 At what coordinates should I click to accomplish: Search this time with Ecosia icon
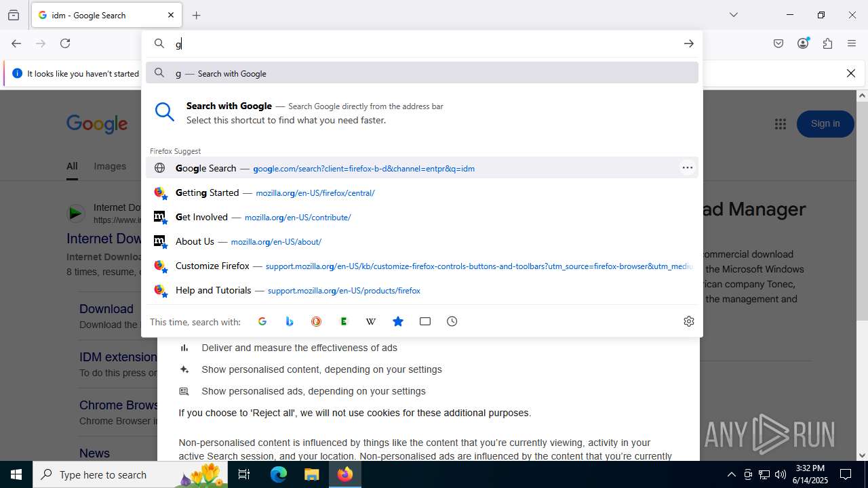(x=344, y=321)
